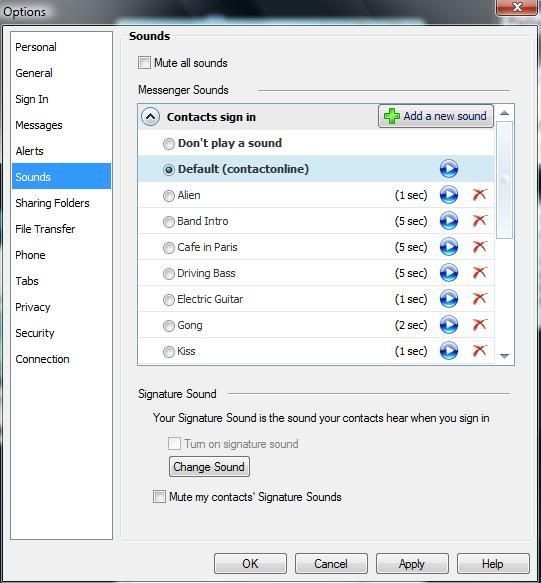The image size is (541, 583).
Task: Choose the Gong radio button
Action: click(x=169, y=326)
